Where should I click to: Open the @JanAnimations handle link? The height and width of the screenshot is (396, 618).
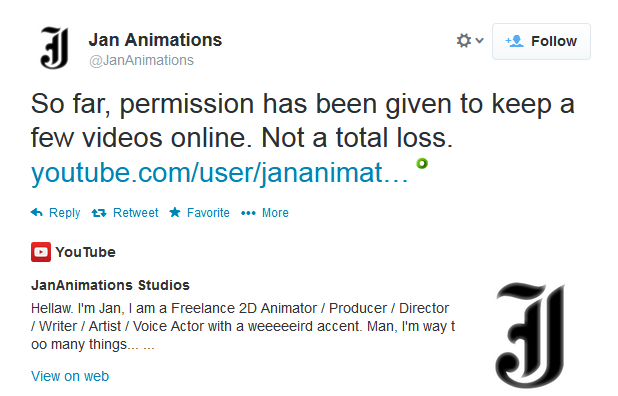point(141,60)
